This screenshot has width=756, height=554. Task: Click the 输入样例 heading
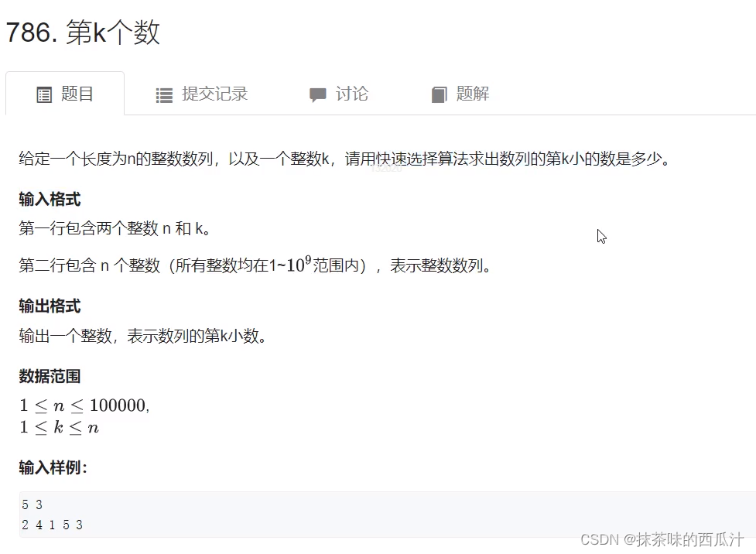click(53, 467)
